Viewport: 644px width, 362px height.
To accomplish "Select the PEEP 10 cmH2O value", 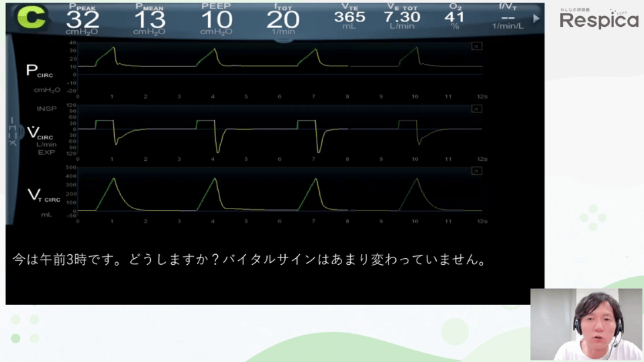I will [217, 19].
